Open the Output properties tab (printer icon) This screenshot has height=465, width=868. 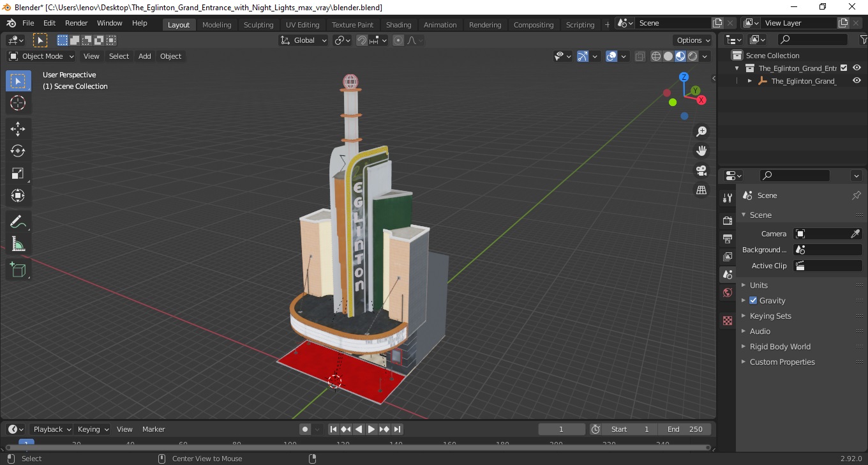[x=728, y=238]
